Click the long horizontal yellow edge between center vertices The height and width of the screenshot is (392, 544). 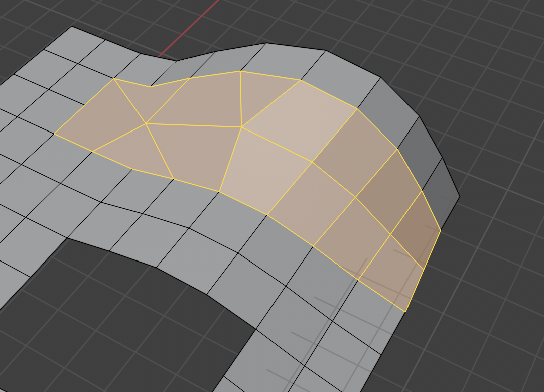[194, 125]
